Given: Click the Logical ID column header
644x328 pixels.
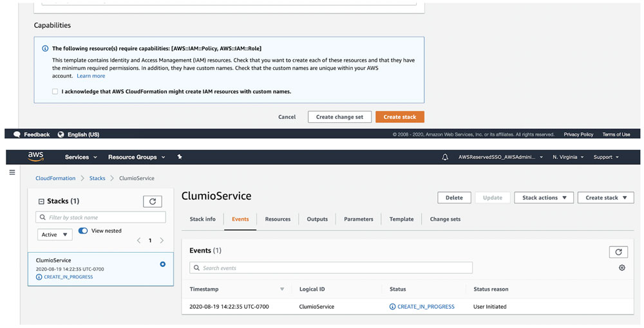Looking at the screenshot, I should coord(312,289).
